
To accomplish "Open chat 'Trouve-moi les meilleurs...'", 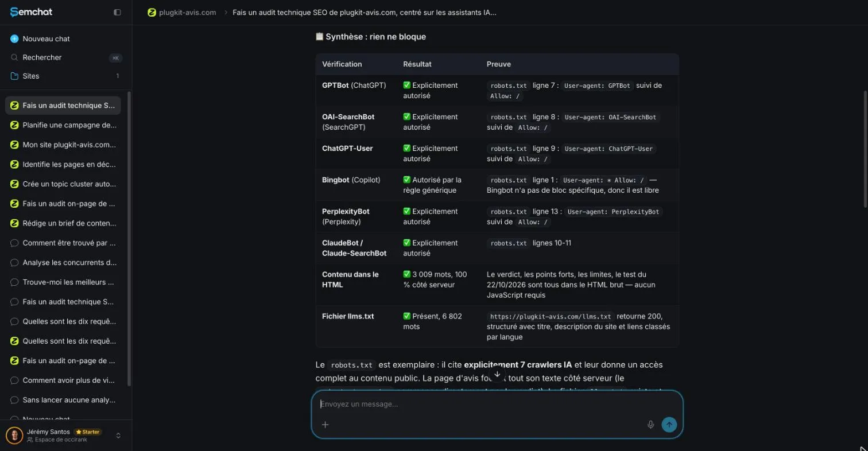I will pos(63,282).
